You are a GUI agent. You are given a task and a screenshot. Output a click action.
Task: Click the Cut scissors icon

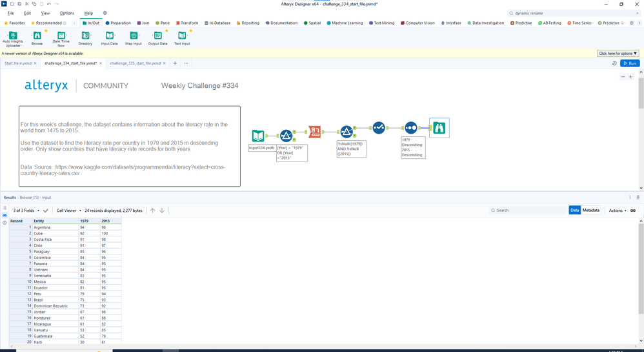[27, 4]
